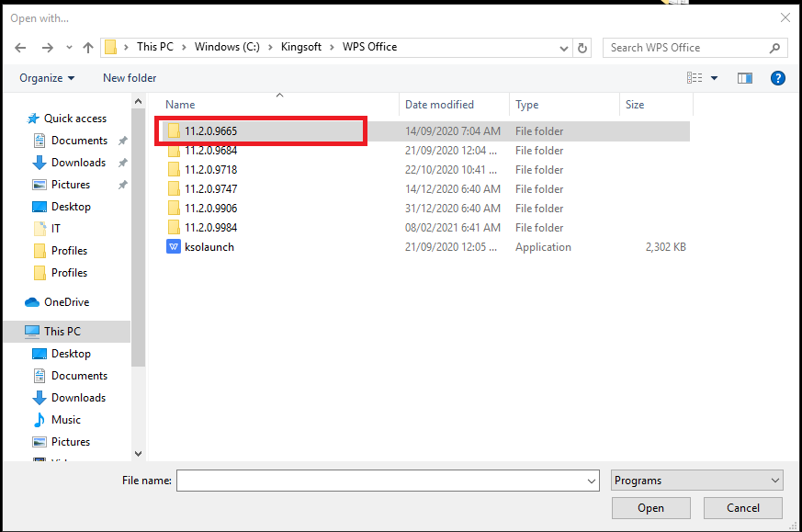Click the Cancel button
Viewport: 802px width, 532px height.
tap(742, 508)
